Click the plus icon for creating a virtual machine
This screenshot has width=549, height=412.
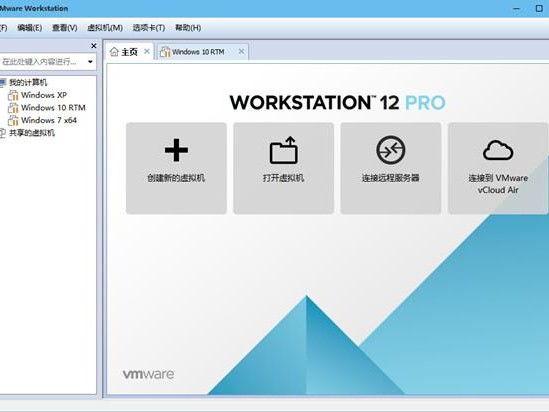[176, 150]
